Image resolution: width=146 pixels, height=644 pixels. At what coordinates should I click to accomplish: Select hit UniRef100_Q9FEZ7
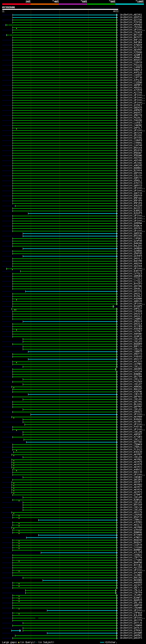click(x=131, y=309)
